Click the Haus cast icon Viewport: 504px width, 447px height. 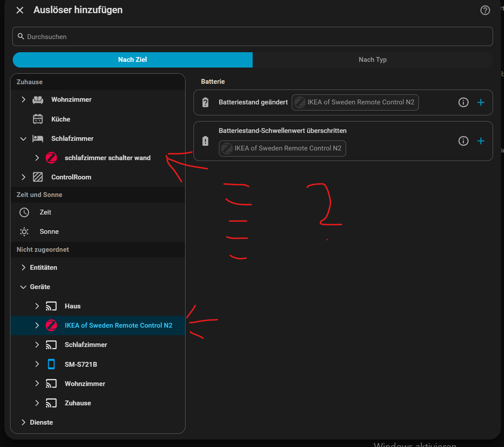click(x=51, y=306)
